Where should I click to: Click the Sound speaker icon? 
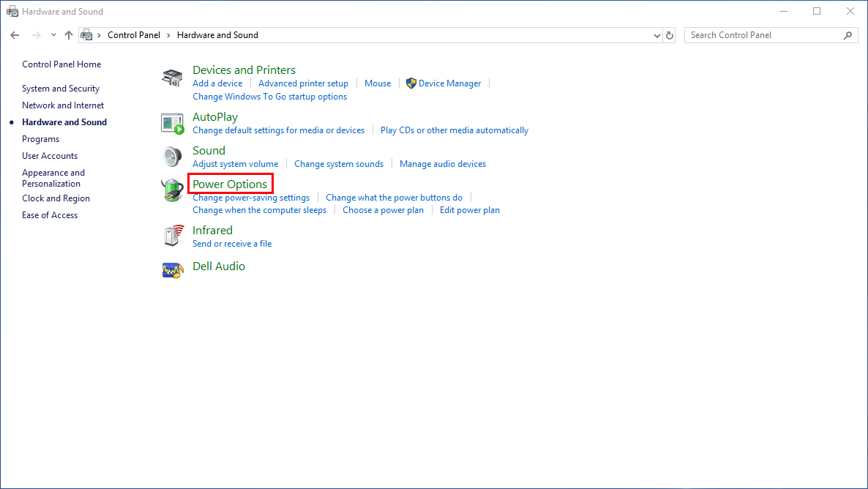172,157
